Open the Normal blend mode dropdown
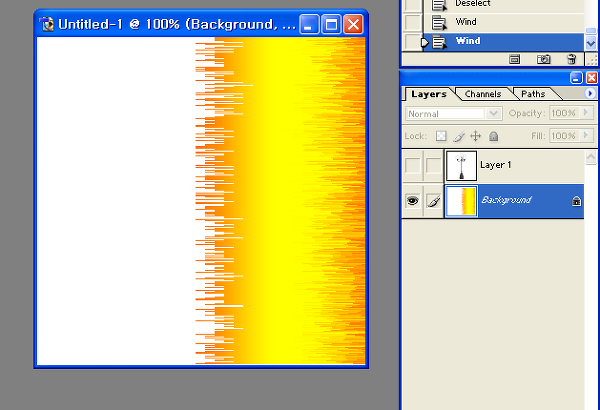Screen dimensions: 600x410 pos(454,114)
